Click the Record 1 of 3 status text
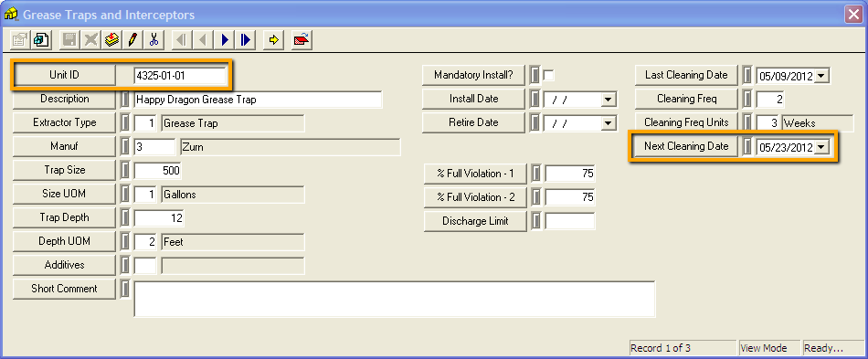 point(661,348)
